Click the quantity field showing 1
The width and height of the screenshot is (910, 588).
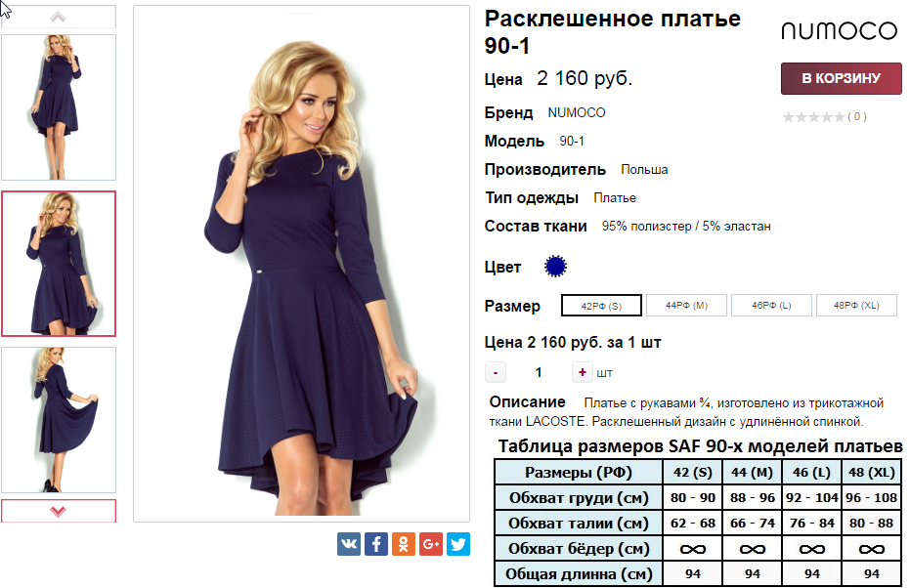pyautogui.click(x=539, y=372)
